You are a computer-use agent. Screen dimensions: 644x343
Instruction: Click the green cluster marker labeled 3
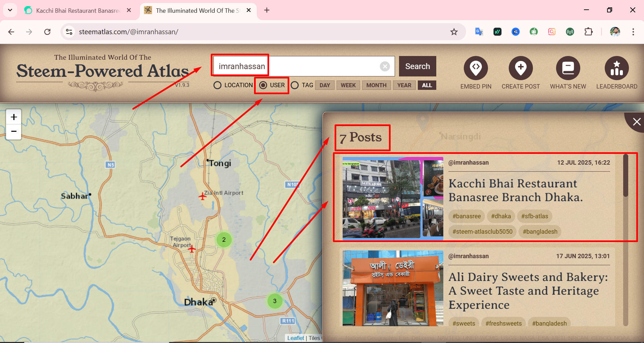click(275, 301)
